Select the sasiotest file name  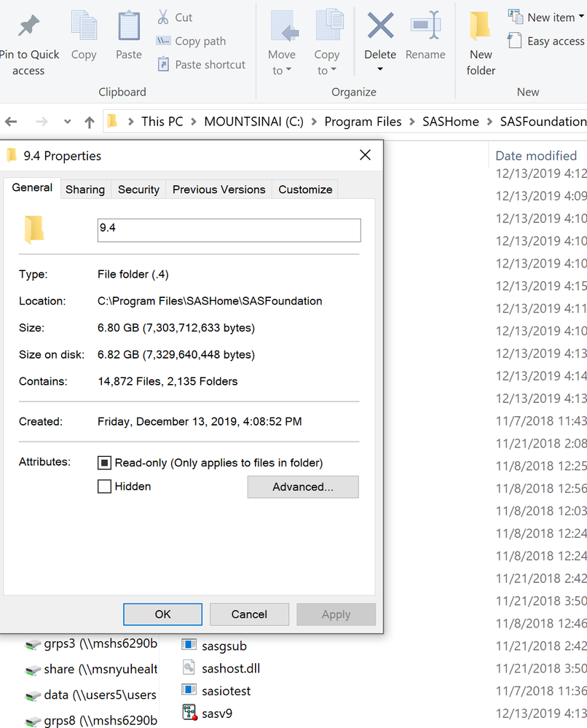[x=226, y=691]
